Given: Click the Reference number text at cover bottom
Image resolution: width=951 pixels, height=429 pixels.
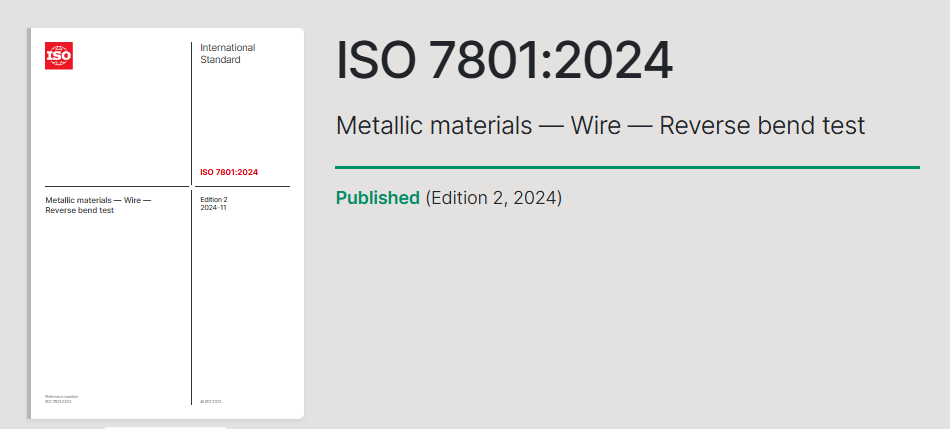Looking at the screenshot, I should coord(61,397).
